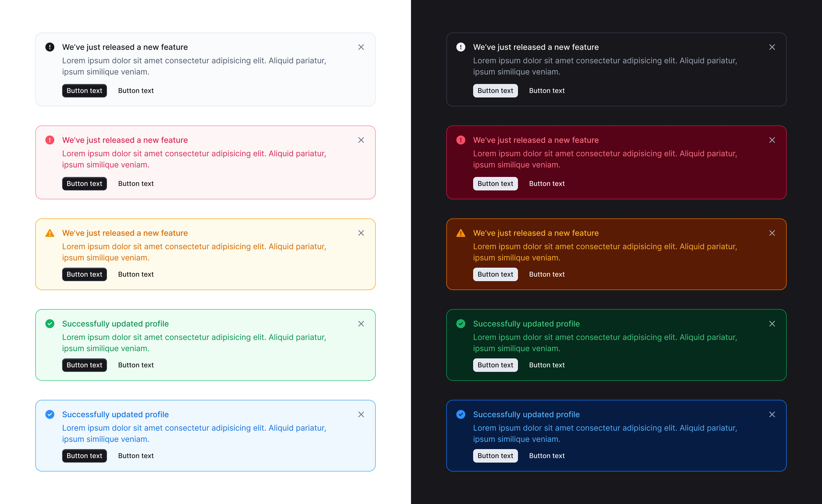
Task: Click filled Button text in dark green alert
Action: (x=495, y=365)
